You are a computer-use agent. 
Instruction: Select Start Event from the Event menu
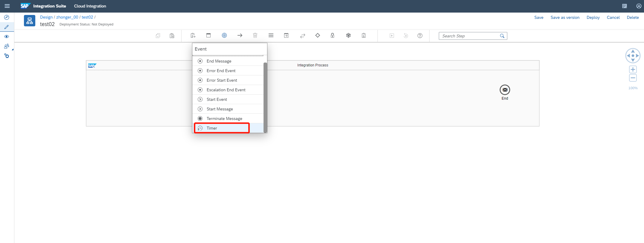[x=228, y=99]
